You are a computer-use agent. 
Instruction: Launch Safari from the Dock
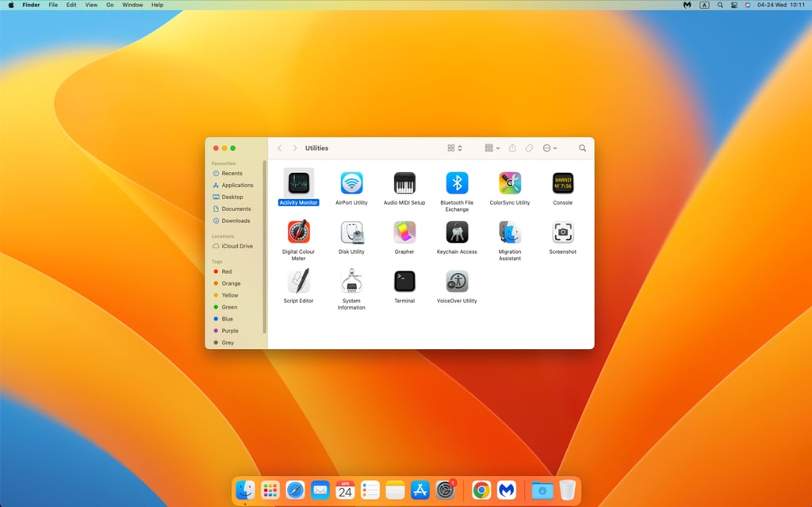(295, 490)
